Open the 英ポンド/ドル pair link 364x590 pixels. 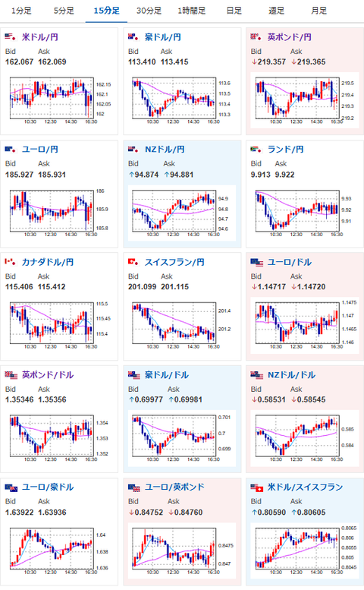[48, 375]
